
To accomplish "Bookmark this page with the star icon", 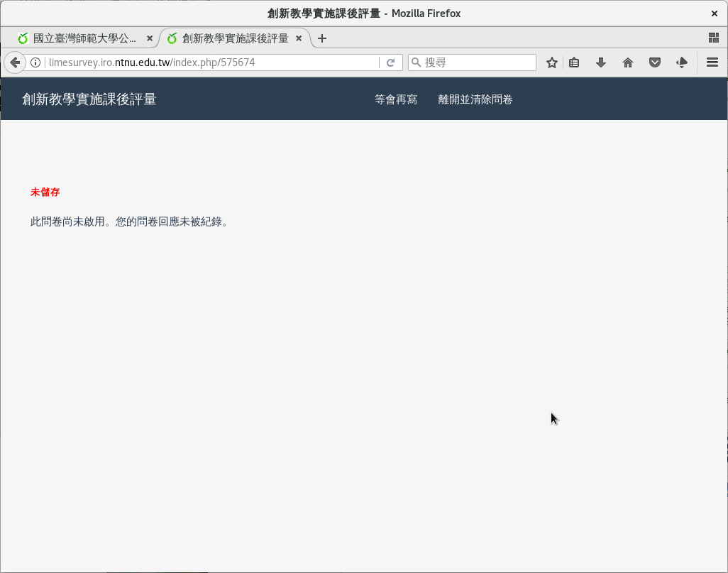I will [x=551, y=62].
